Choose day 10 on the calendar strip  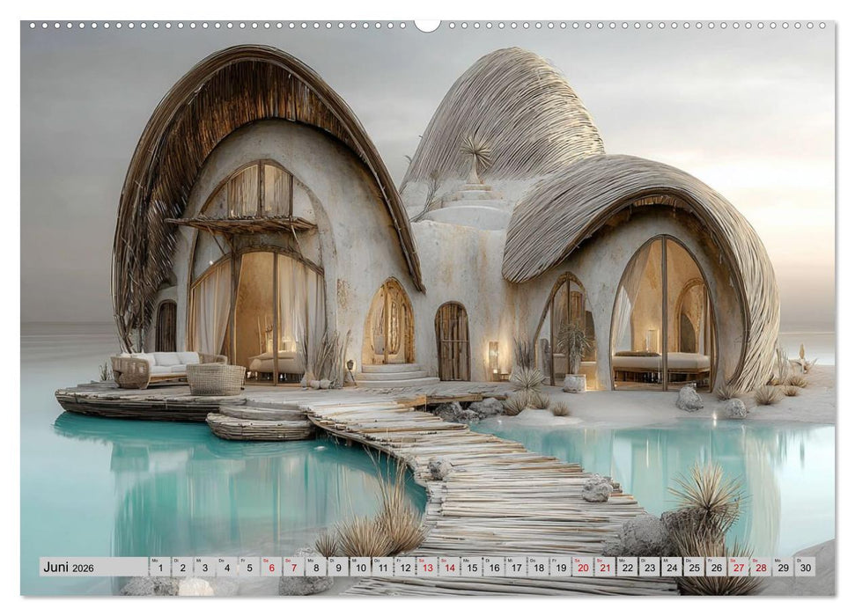pyautogui.click(x=361, y=568)
